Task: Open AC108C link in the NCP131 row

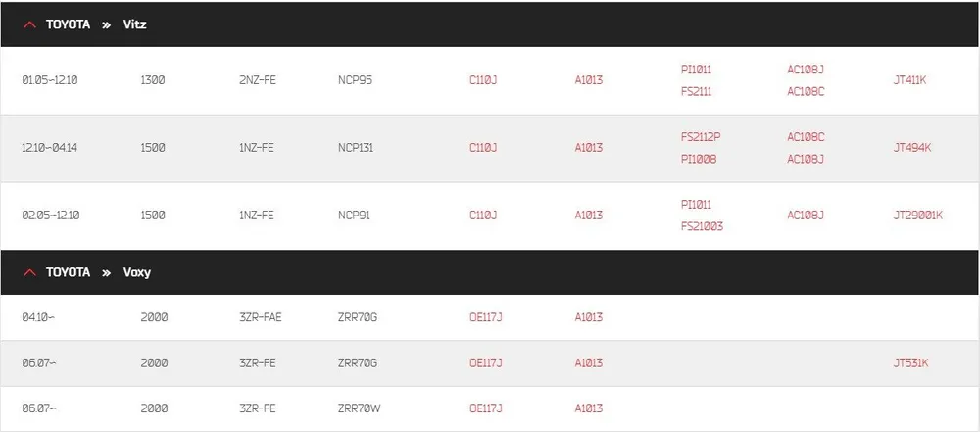Action: [x=806, y=136]
